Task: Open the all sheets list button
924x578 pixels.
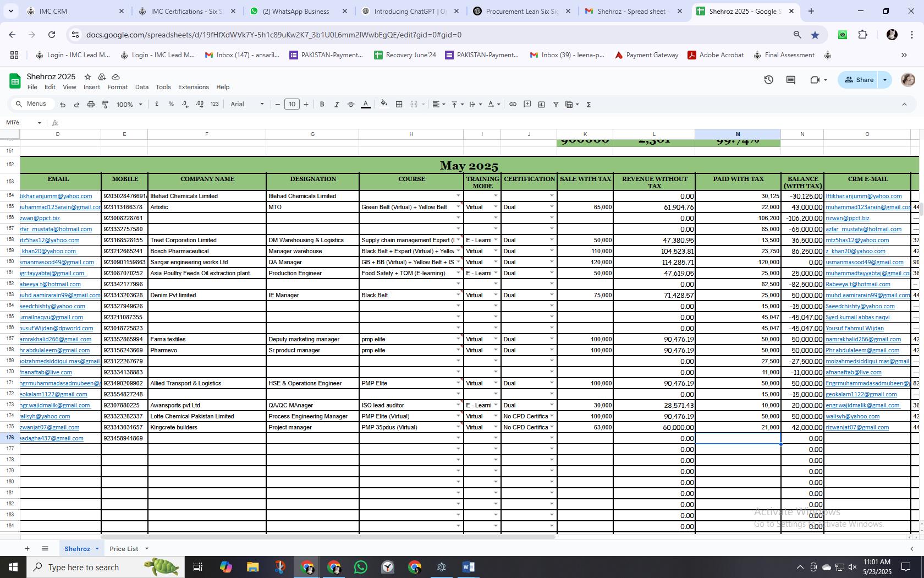Action: tap(45, 548)
